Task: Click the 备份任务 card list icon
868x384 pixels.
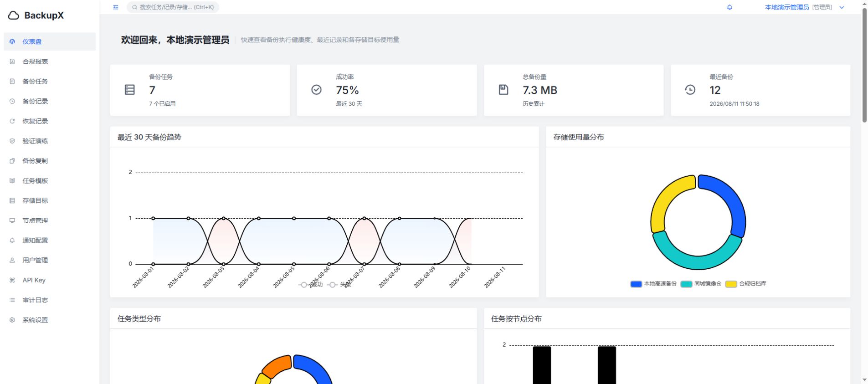Action: coord(130,90)
